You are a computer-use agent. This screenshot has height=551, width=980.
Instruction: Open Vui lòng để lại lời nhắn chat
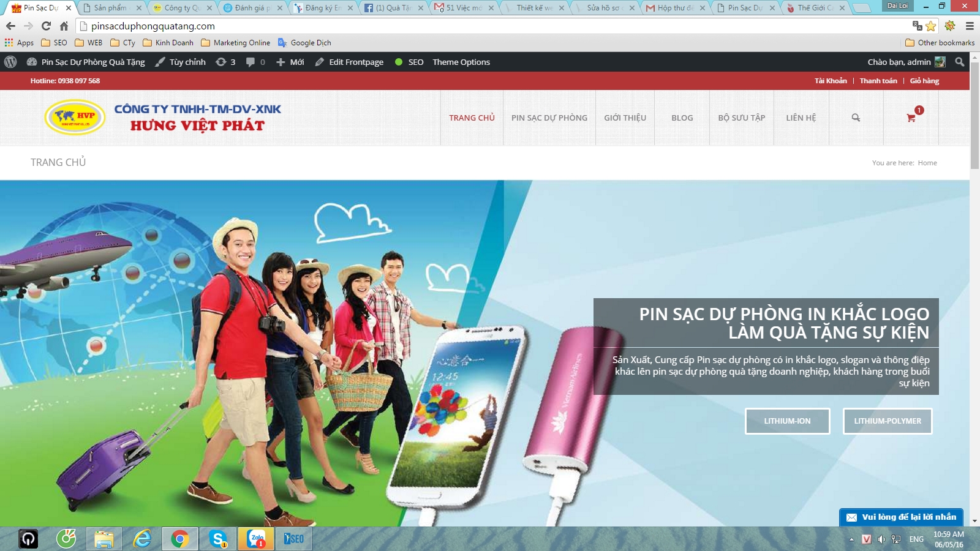tap(902, 517)
